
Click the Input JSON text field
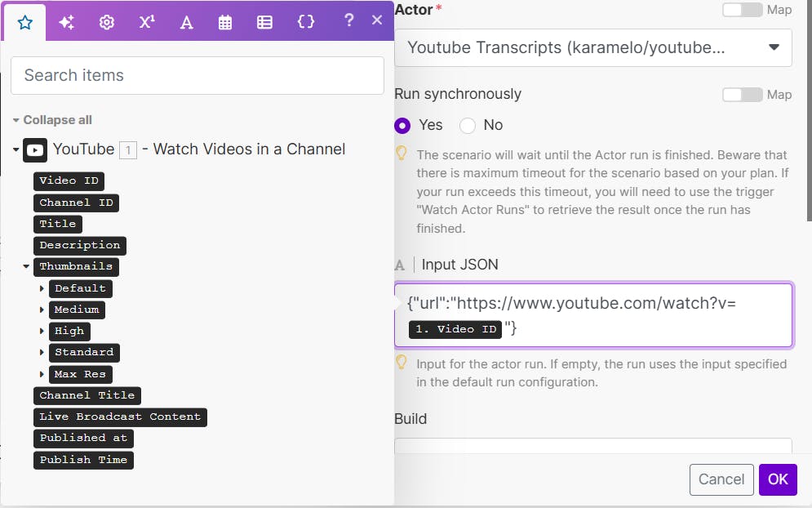pos(593,315)
